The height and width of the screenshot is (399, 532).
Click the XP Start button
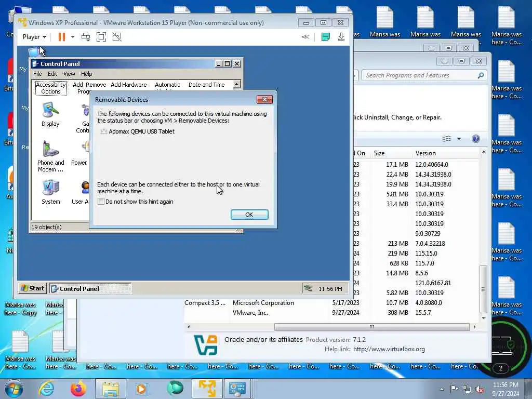tap(32, 288)
